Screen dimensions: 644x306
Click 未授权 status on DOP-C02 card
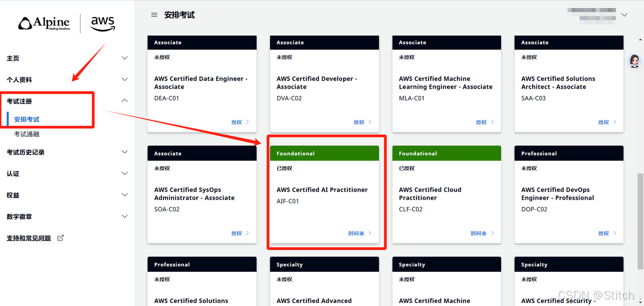529,168
